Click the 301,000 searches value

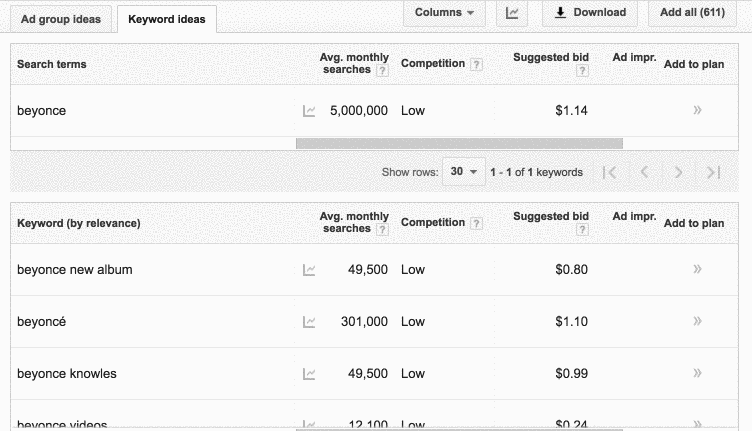364,321
